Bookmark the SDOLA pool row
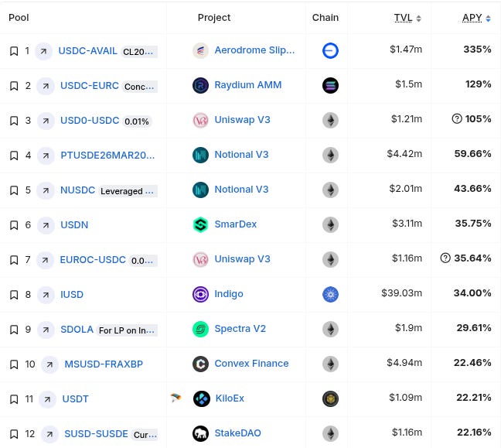Viewport: 501px width, 448px height. 14,330
